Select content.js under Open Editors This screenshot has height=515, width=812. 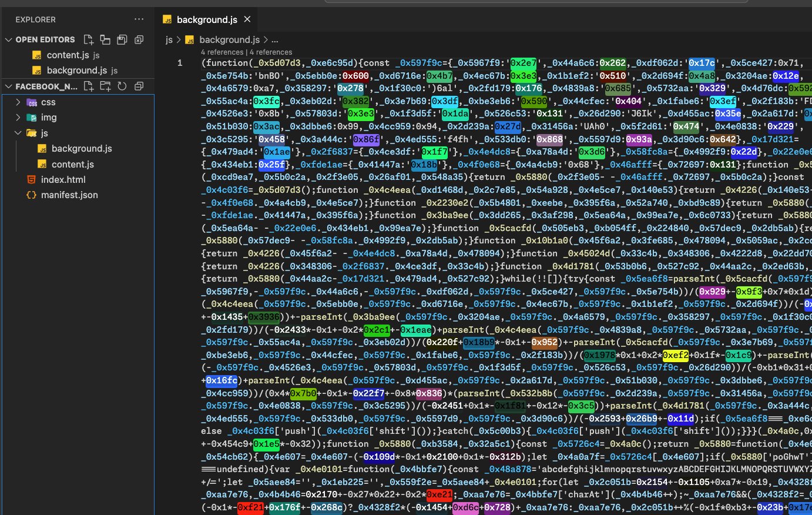[x=78, y=55]
